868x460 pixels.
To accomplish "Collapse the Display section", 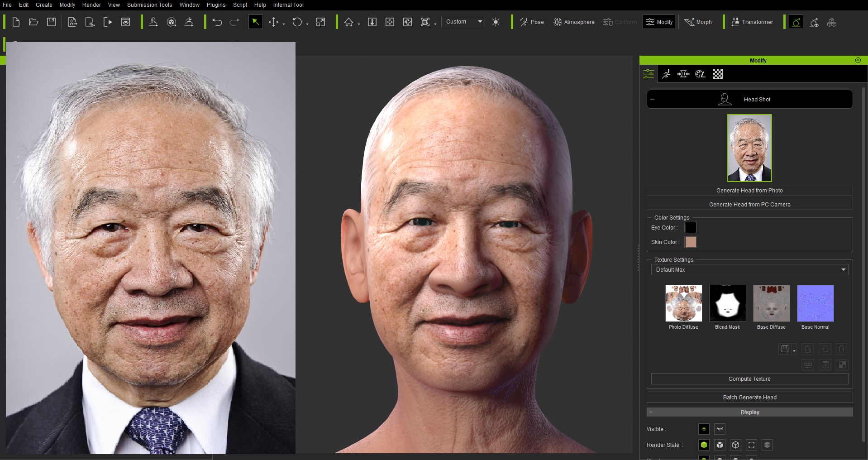I will pos(651,412).
